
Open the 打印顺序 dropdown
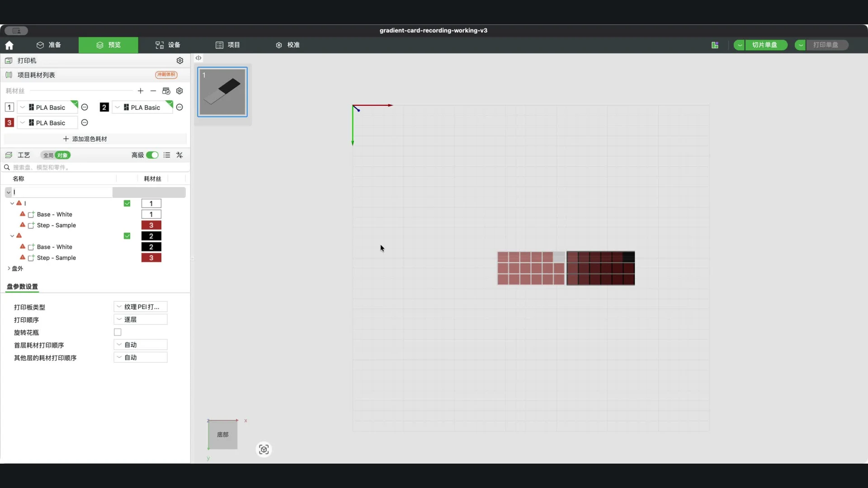pos(141,319)
